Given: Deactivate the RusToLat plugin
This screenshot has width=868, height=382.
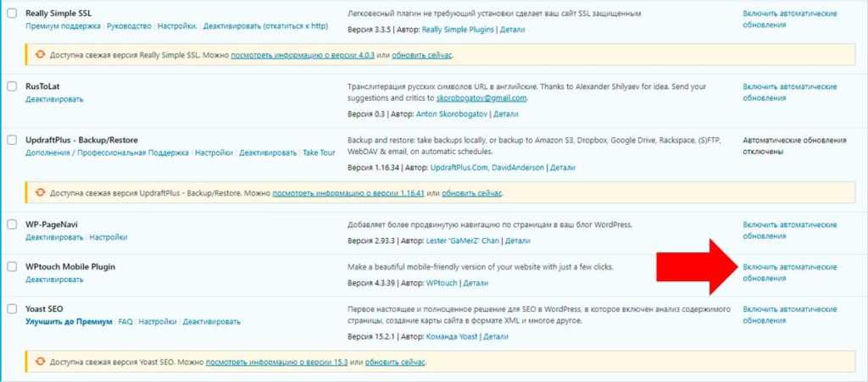Looking at the screenshot, I should point(54,99).
